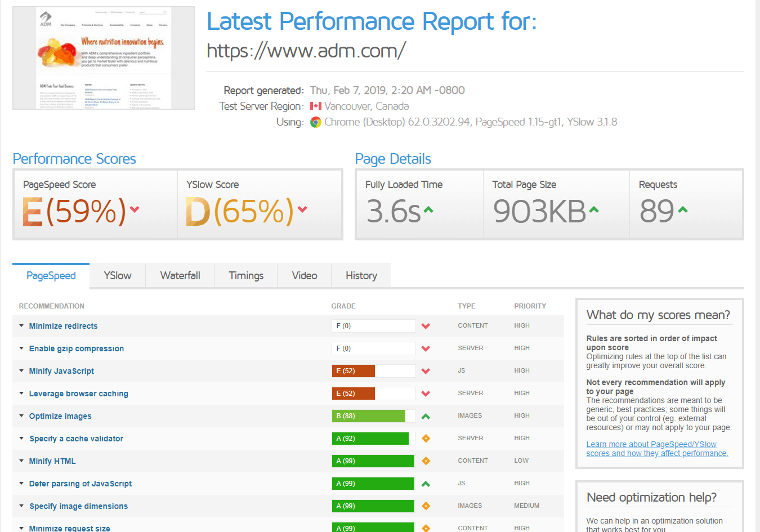Click the Specify a cache validator link

tap(76, 439)
